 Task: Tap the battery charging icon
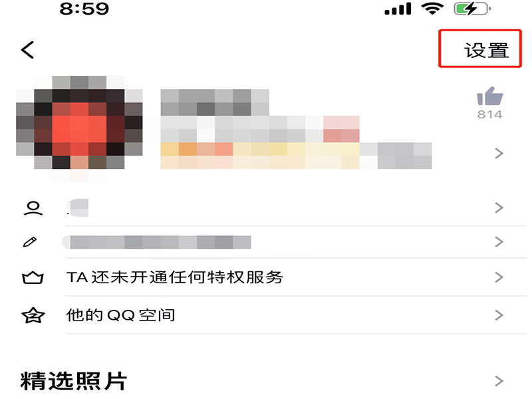click(472, 9)
